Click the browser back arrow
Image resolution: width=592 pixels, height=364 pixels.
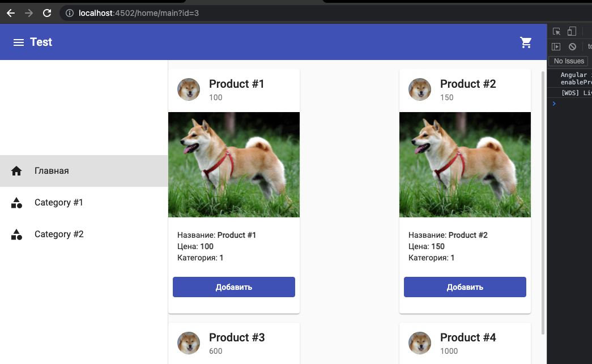[x=11, y=13]
